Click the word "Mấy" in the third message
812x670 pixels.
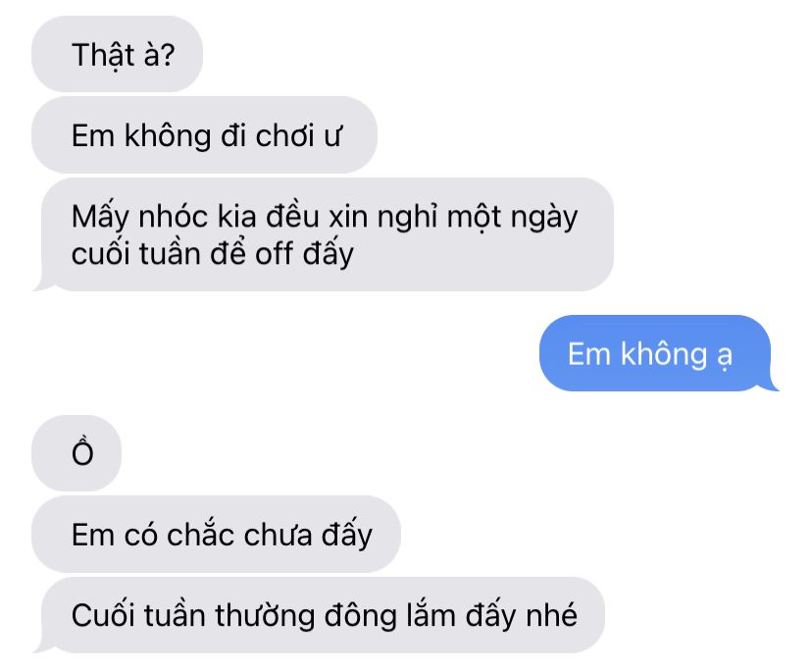(x=100, y=218)
